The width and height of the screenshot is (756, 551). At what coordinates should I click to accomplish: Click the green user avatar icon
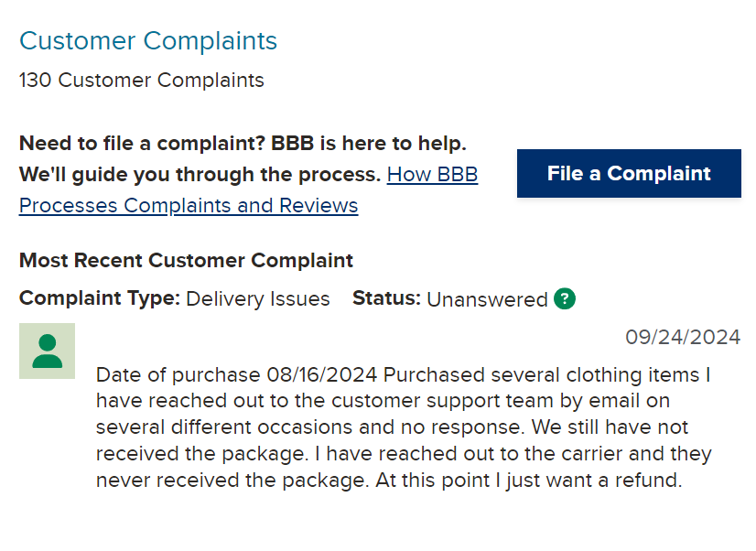tap(47, 351)
